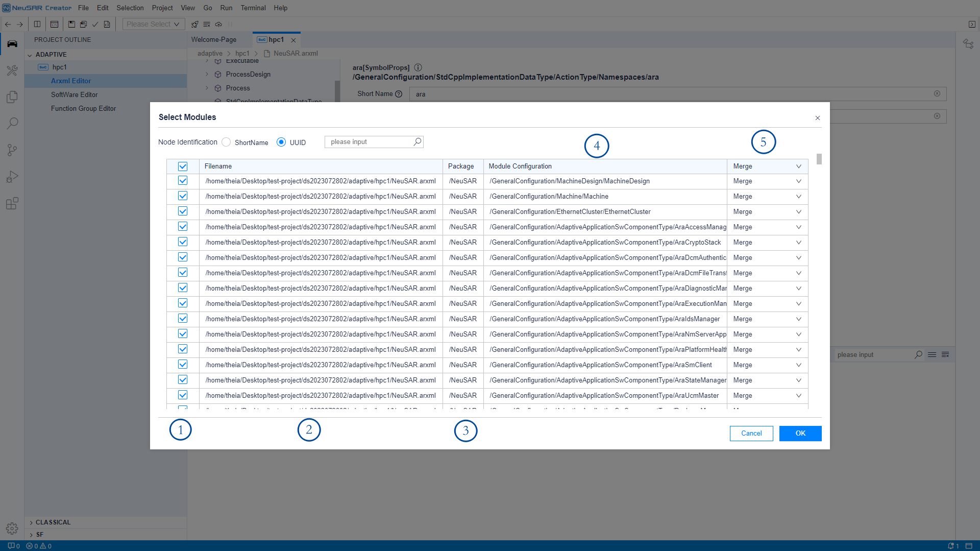Open the Settings gear in activity bar

click(12, 528)
